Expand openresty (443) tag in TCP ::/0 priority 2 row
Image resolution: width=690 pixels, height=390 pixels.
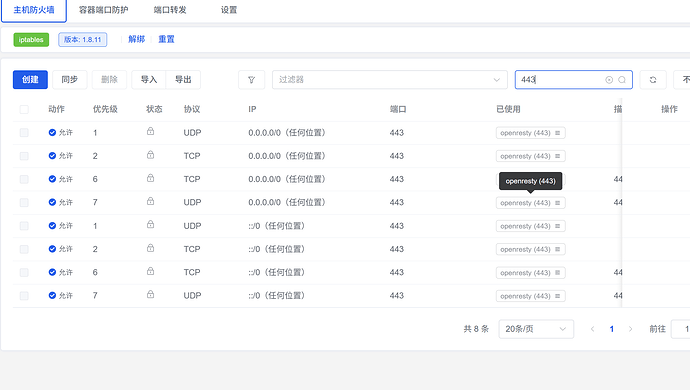point(530,250)
